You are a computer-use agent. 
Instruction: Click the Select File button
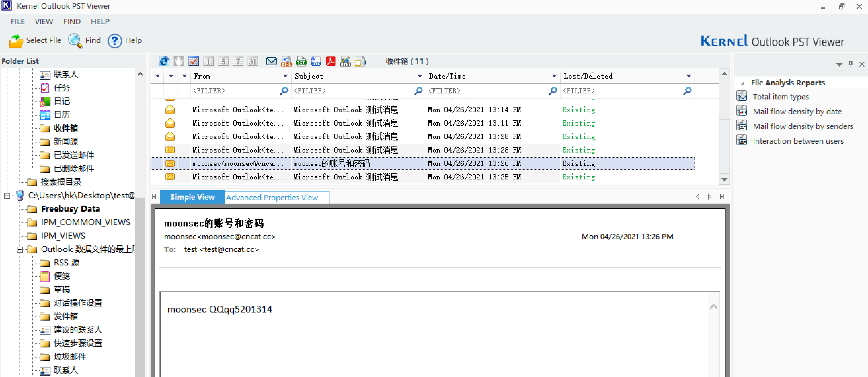[35, 40]
